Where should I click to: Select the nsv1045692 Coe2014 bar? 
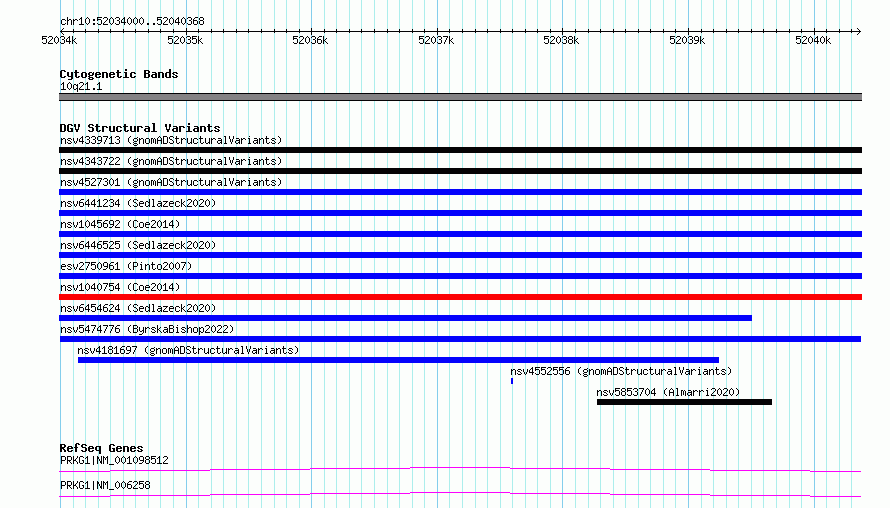click(460, 234)
